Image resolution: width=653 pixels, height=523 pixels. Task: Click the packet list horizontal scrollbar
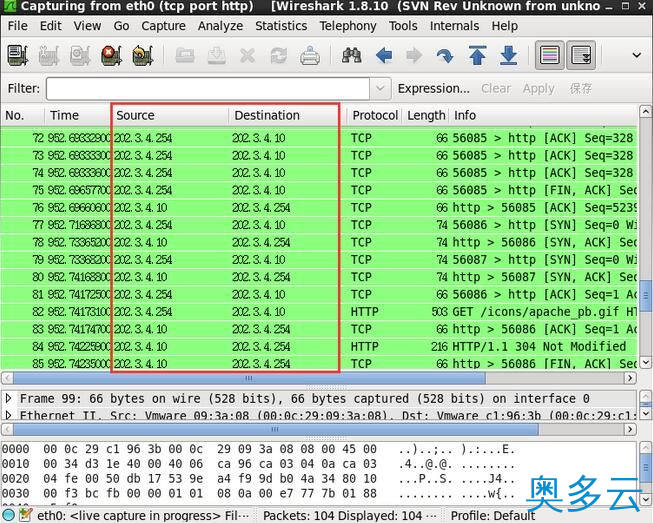pos(249,378)
